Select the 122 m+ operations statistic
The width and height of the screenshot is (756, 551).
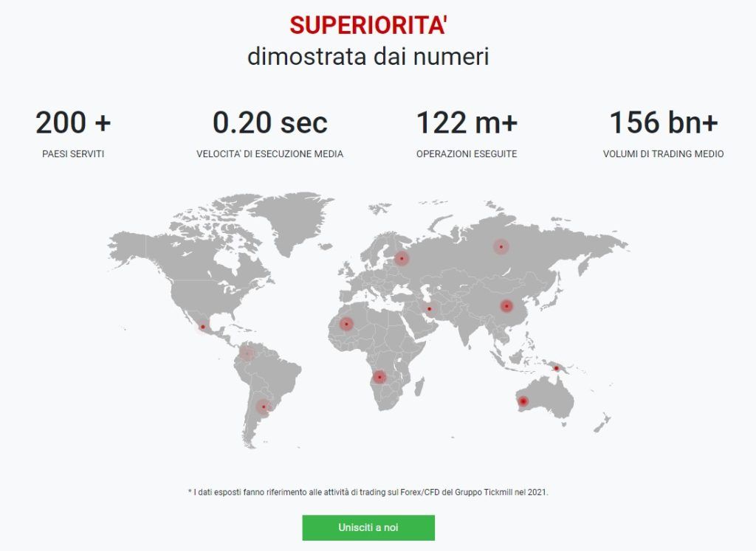coord(467,122)
